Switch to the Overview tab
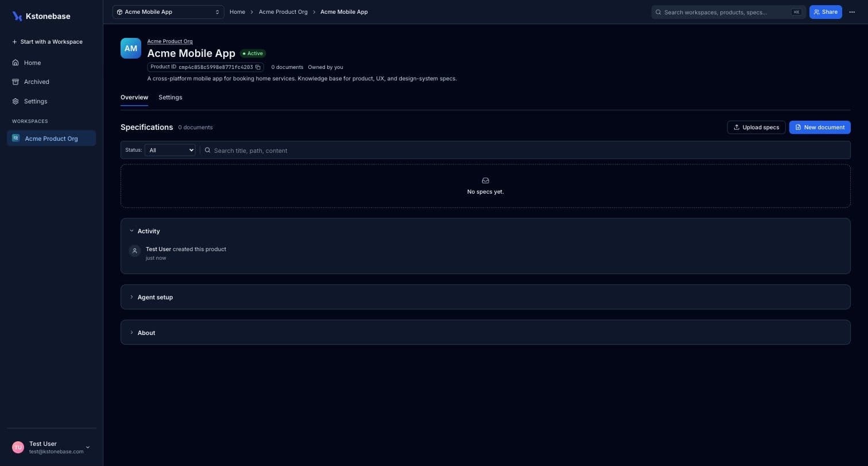This screenshot has width=868, height=466. click(x=134, y=97)
